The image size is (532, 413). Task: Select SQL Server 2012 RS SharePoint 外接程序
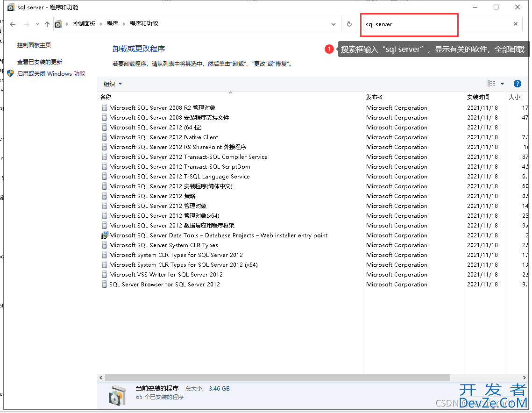pos(178,147)
